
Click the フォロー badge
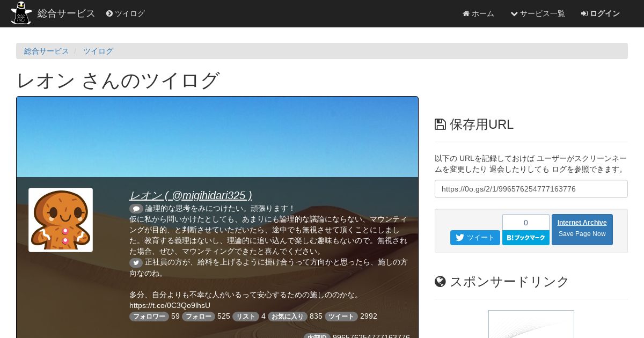click(199, 317)
